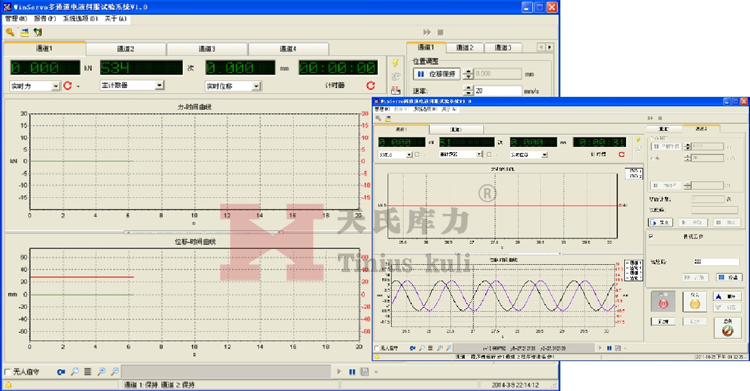Click the folder icon in front window toolbar
750x391 pixels.
tap(388, 118)
